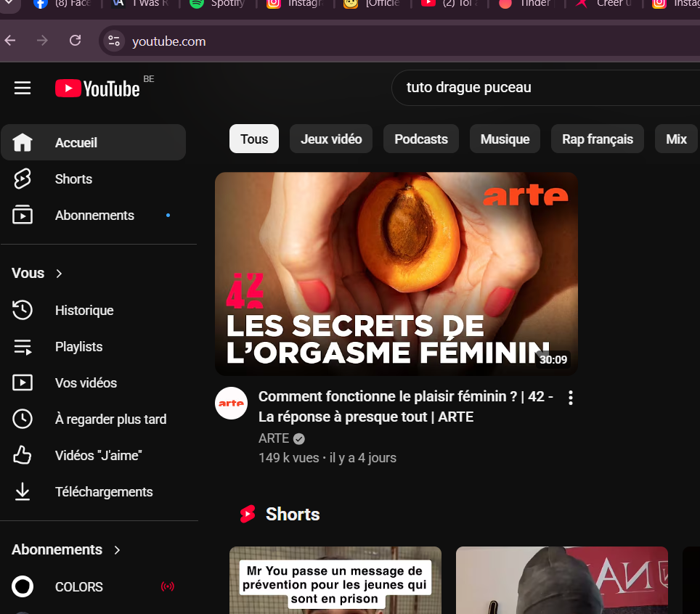Expand the Vous section
Viewport: 700px width, 614px height.
[37, 274]
